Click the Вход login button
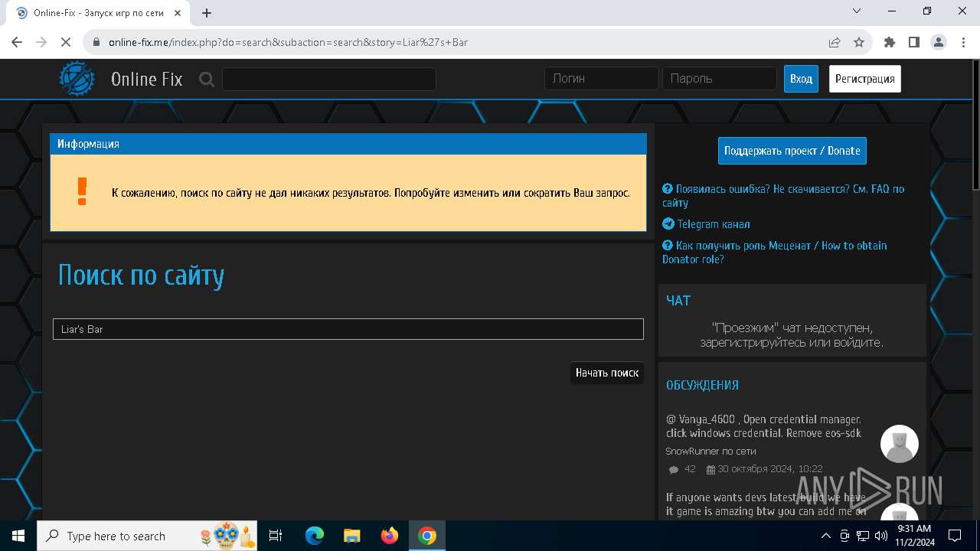The height and width of the screenshot is (551, 980). [x=801, y=79]
